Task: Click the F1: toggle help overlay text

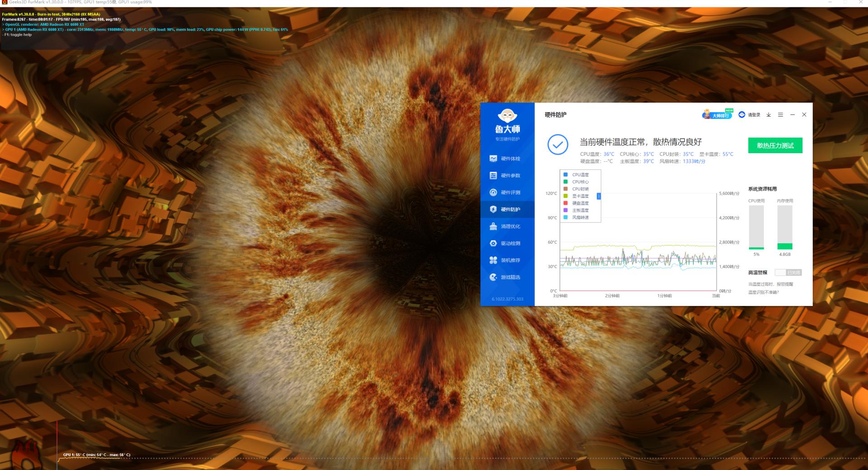Action: pyautogui.click(x=17, y=34)
